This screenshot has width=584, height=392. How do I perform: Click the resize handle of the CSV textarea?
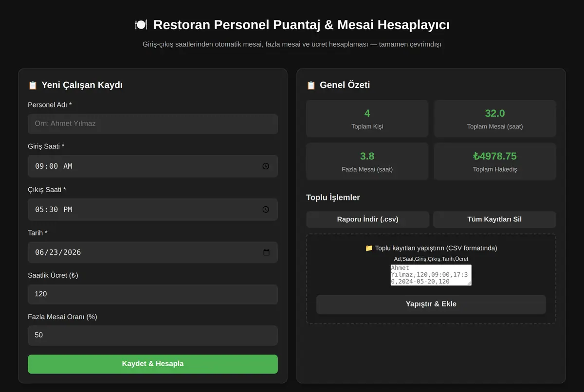pos(469,283)
